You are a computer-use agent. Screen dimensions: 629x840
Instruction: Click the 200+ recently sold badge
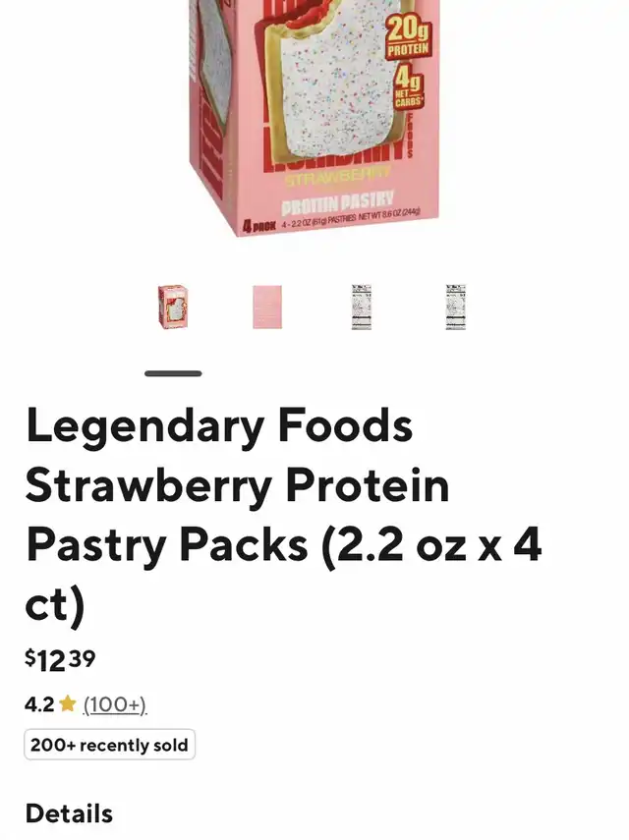[109, 745]
